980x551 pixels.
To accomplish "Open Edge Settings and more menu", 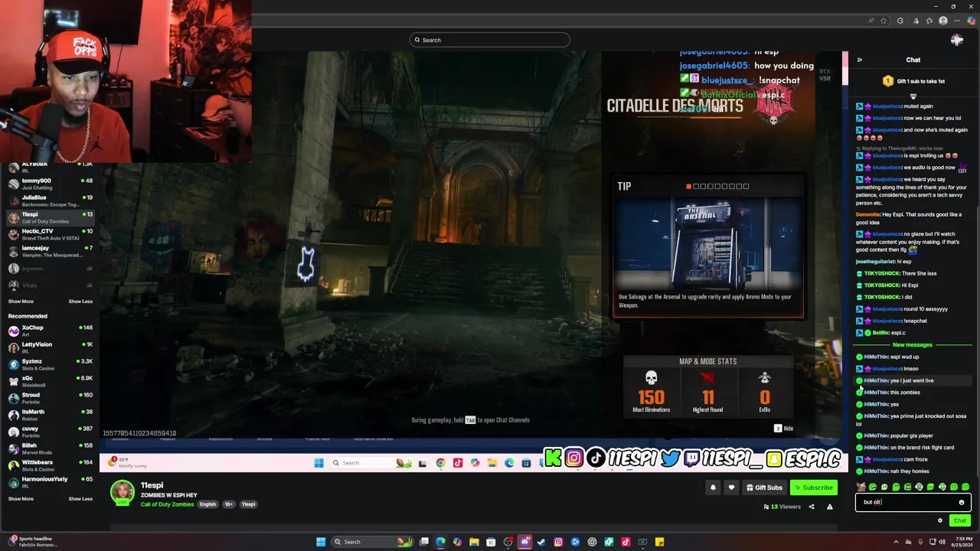I will [x=957, y=21].
